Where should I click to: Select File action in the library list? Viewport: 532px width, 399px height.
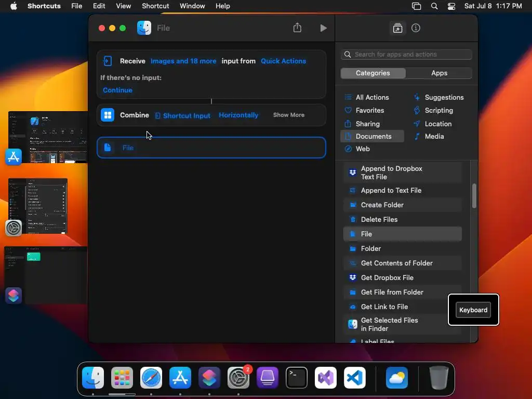[403, 234]
